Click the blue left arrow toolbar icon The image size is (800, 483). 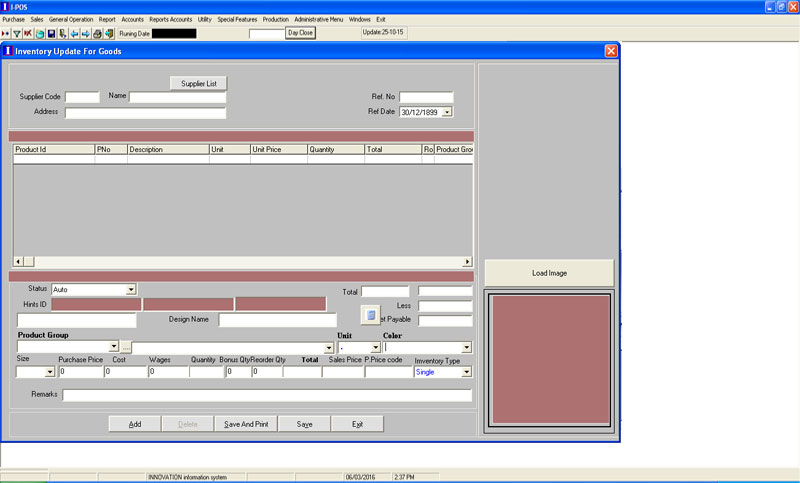tap(74, 34)
